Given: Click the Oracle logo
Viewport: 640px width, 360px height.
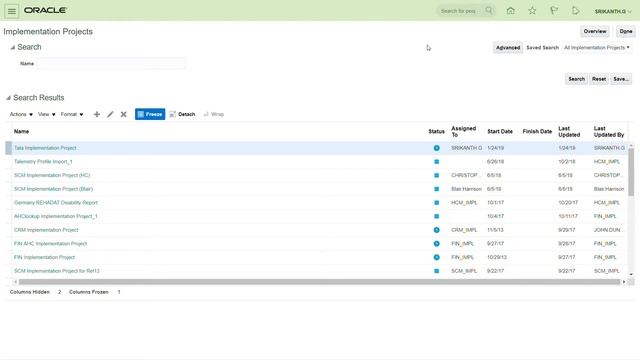Looking at the screenshot, I should [45, 10].
